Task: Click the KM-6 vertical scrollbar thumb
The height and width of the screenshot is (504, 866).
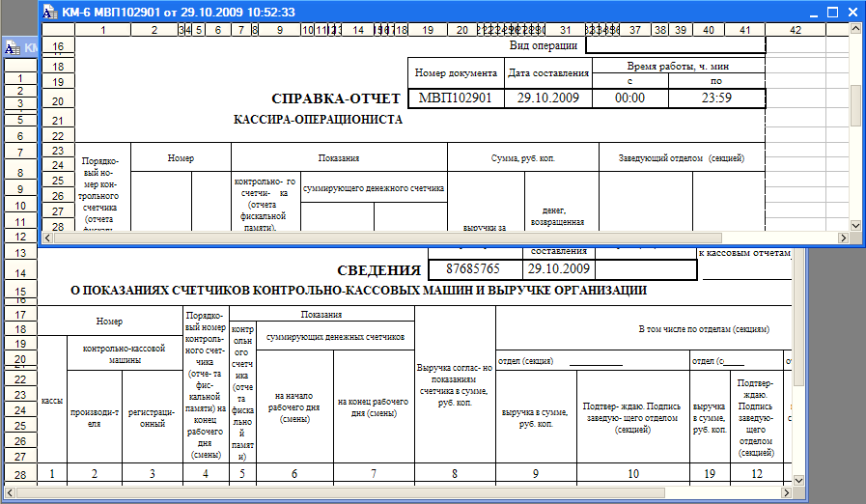Action: (855, 106)
